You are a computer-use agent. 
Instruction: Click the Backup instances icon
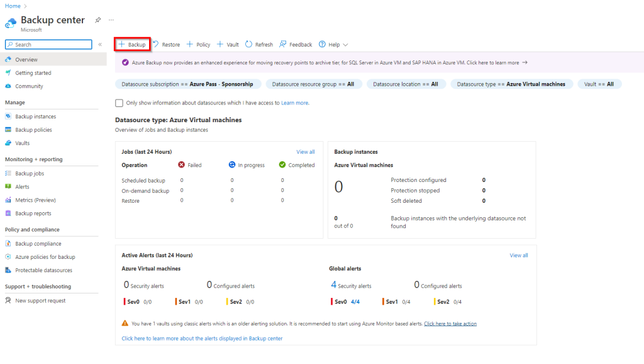click(8, 117)
